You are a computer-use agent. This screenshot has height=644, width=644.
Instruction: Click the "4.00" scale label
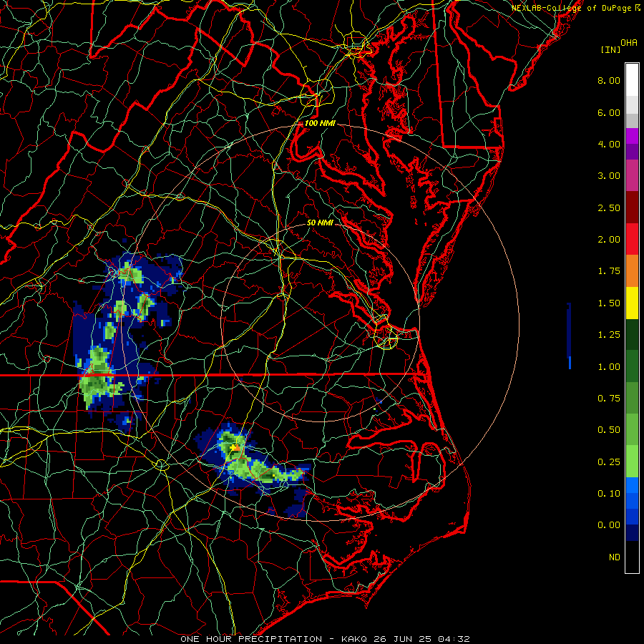point(609,144)
